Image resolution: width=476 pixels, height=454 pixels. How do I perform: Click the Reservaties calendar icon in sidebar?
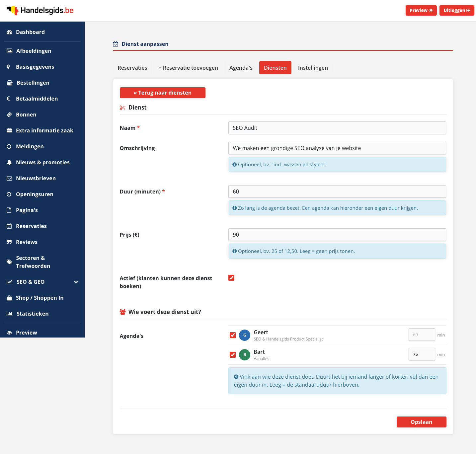click(x=9, y=226)
